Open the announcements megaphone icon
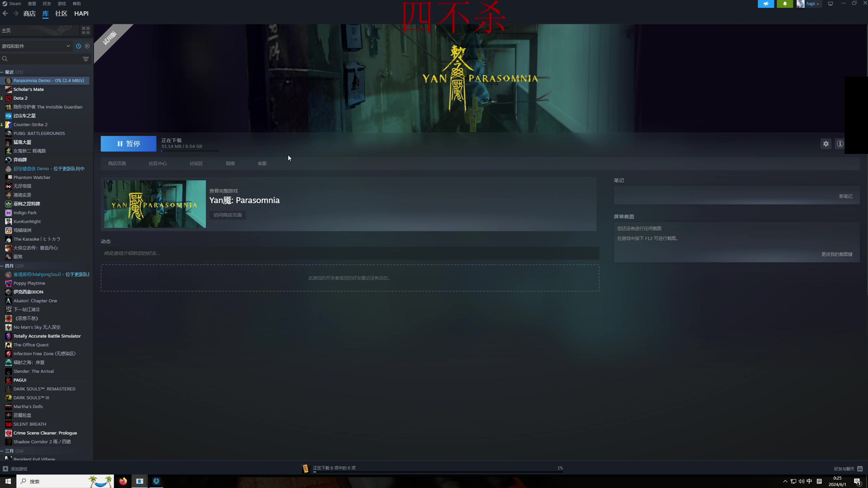The image size is (868, 488). 766,4
